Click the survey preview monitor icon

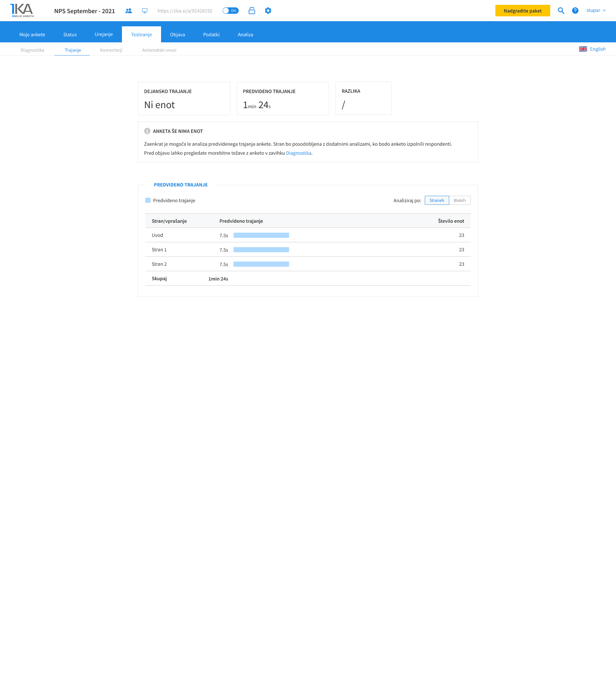click(144, 11)
